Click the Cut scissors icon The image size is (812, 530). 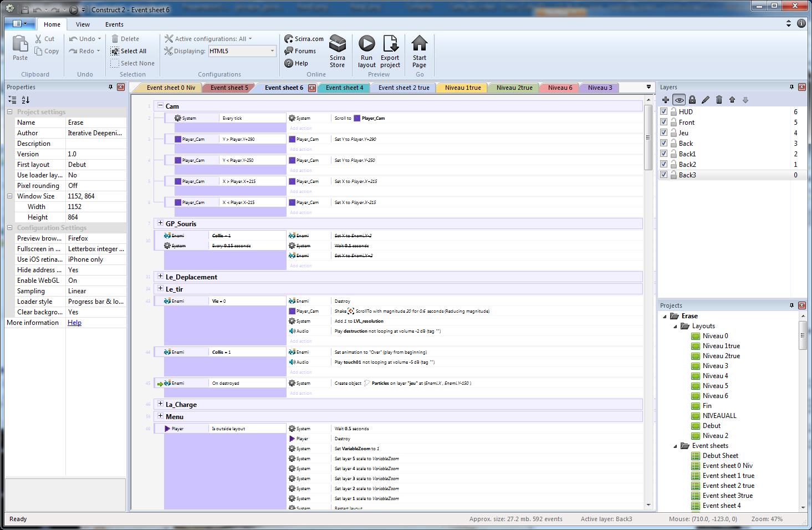point(38,39)
